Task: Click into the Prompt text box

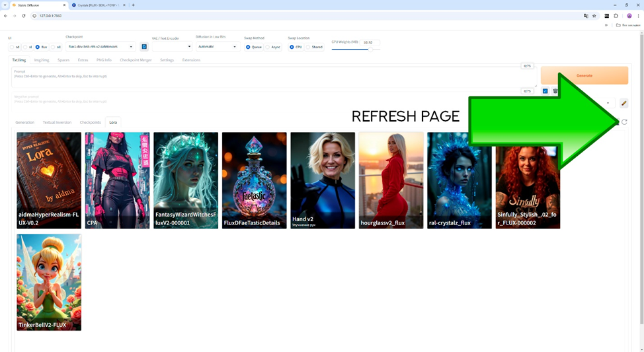Action: 274,77
